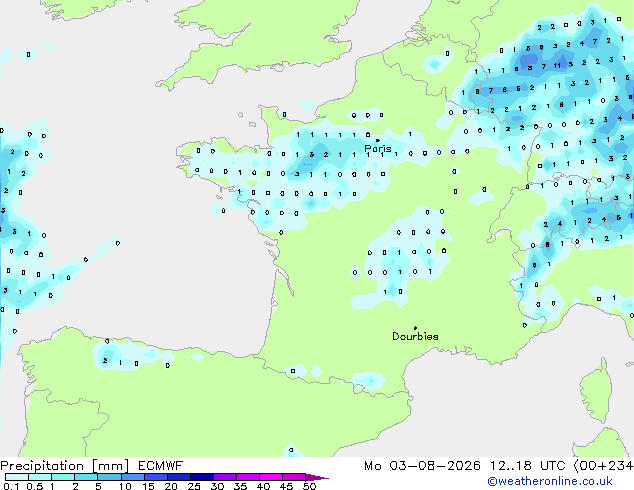Click the dot marker above Dourbies
634x490 pixels.
pyautogui.click(x=415, y=328)
